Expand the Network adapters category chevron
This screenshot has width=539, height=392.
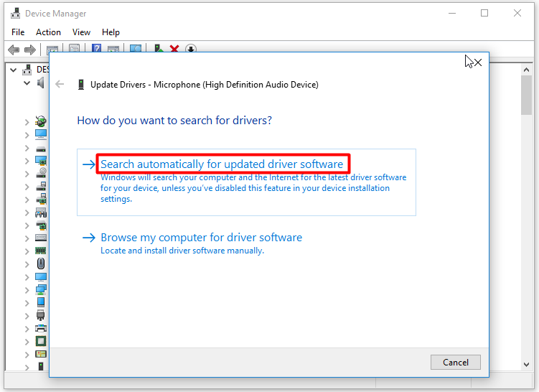[x=27, y=290]
